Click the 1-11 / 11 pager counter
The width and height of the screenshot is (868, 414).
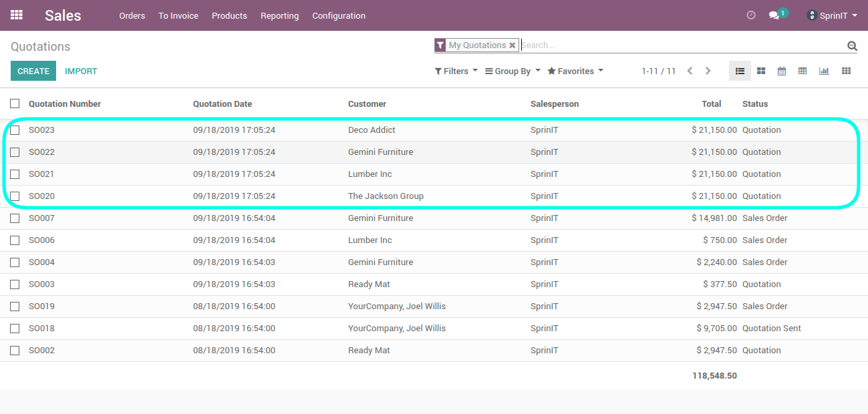coord(659,71)
